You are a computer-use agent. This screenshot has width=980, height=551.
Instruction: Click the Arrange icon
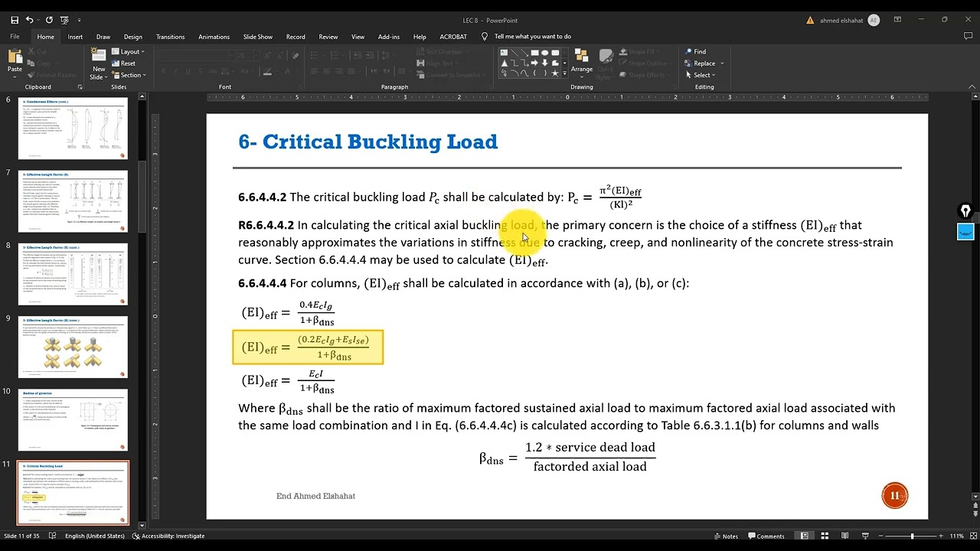582,57
